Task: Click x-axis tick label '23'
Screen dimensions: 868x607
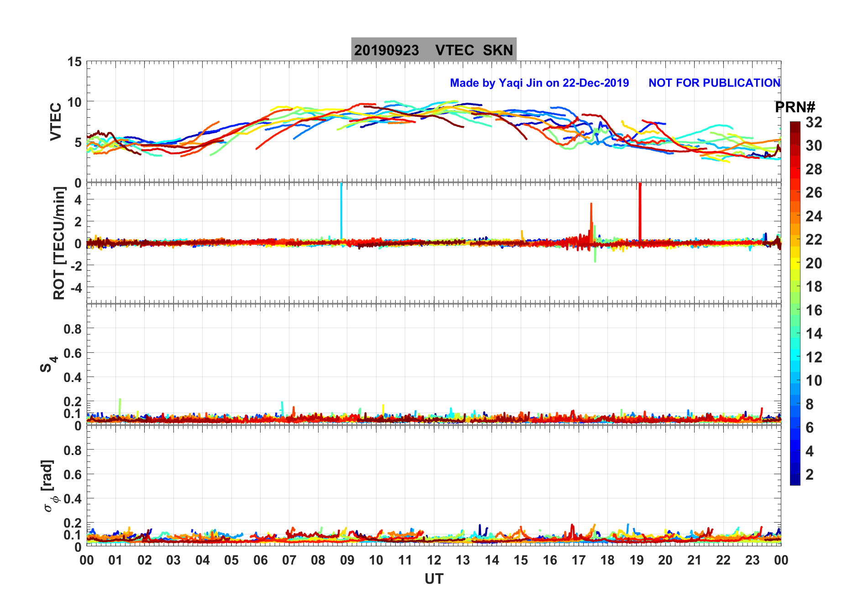Action: [752, 560]
